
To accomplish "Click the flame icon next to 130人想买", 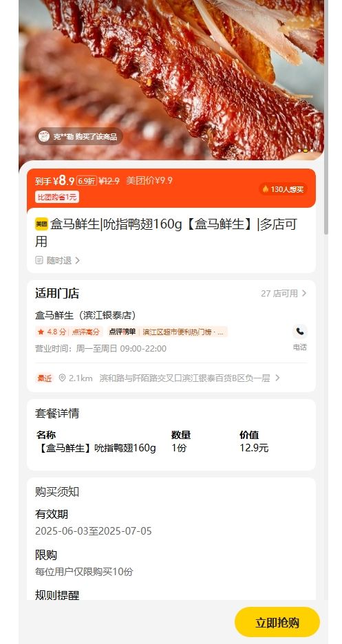I will [x=266, y=189].
